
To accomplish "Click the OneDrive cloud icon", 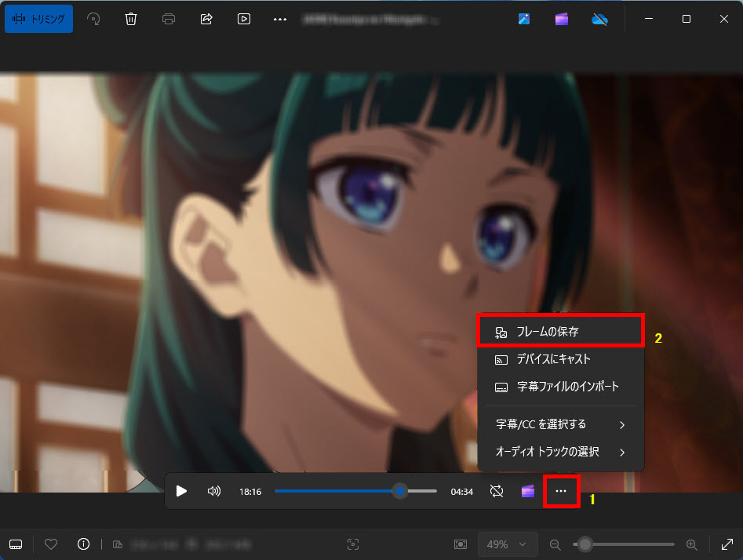I will [x=600, y=19].
